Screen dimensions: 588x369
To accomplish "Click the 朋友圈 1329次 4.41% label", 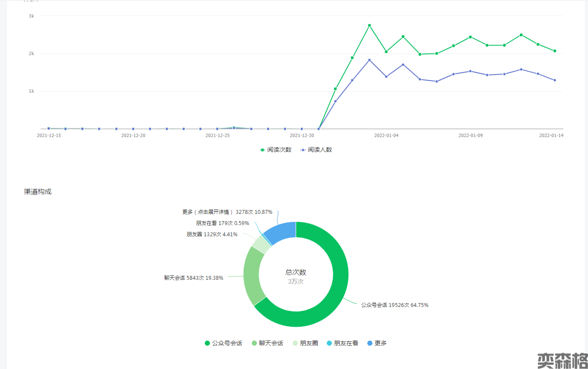I will [x=212, y=235].
